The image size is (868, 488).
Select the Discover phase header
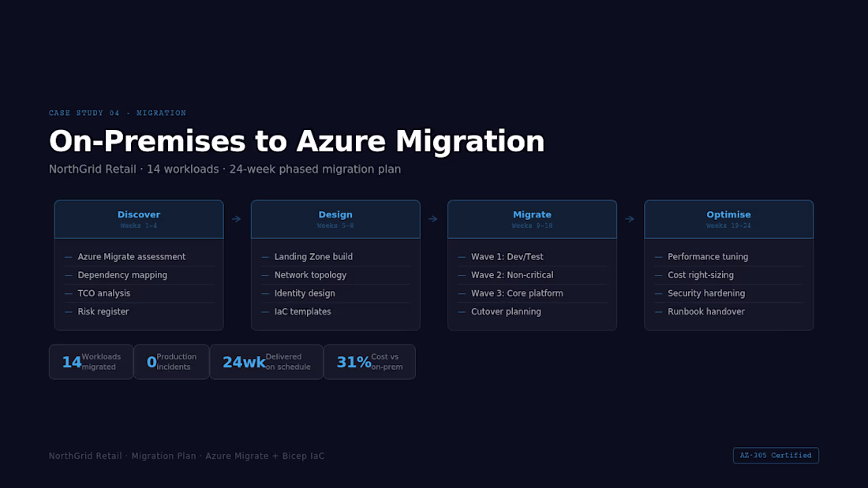click(139, 218)
